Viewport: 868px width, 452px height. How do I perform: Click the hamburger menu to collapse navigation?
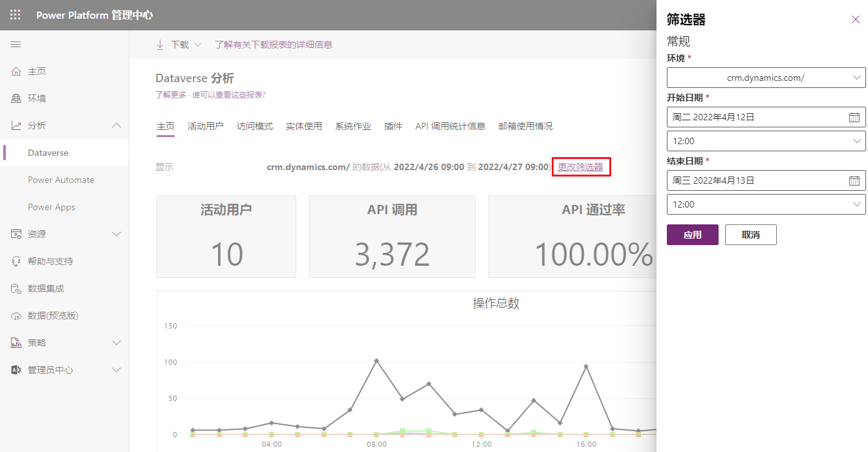click(x=16, y=44)
